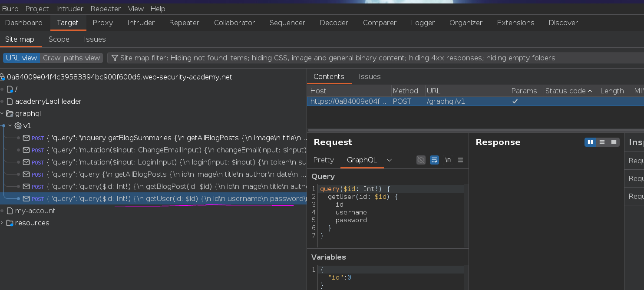Screen dimensions: 644x290
Task: Switch to stacked horizontal request/response layout
Action: pos(602,142)
